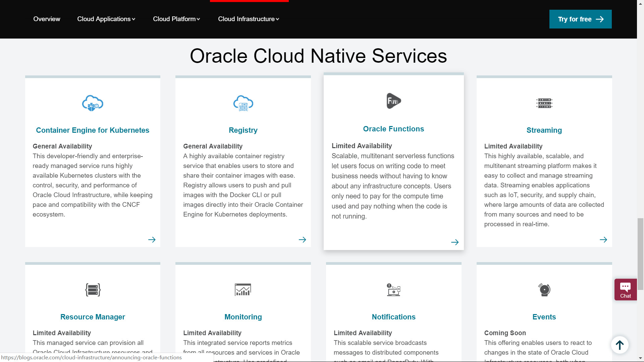Screen dimensions: 644x362
Task: Click the Monitoring chart icon
Action: [243, 290]
